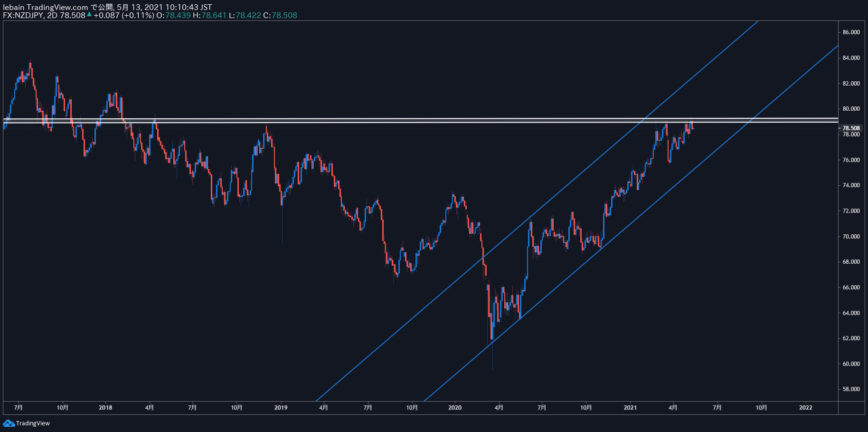Open the TradingView wordmark link

[x=33, y=423]
